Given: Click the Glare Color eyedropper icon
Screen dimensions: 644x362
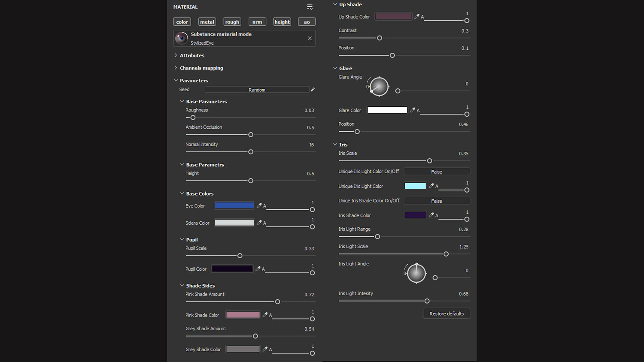Looking at the screenshot, I should click(412, 110).
